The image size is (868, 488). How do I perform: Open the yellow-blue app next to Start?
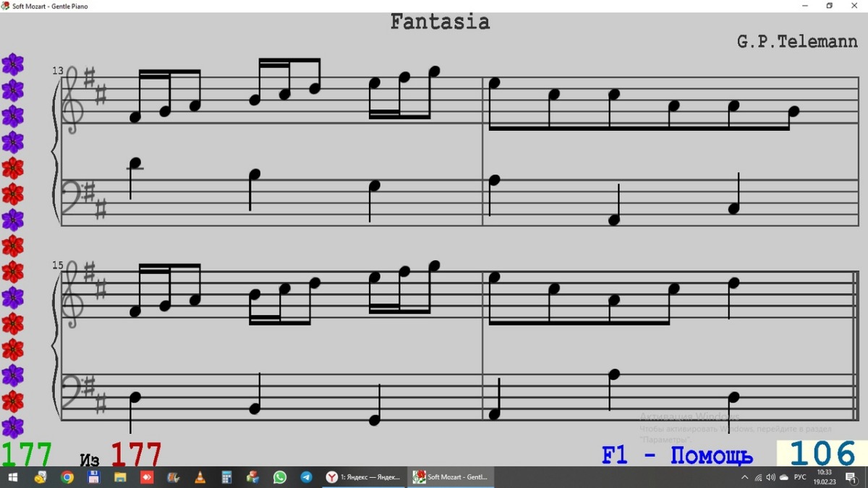coord(40,477)
